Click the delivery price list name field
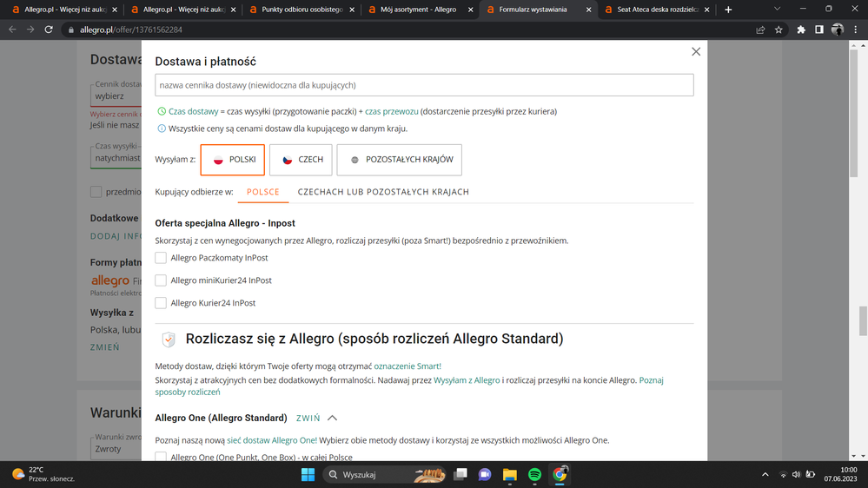The image size is (868, 488). click(x=424, y=85)
